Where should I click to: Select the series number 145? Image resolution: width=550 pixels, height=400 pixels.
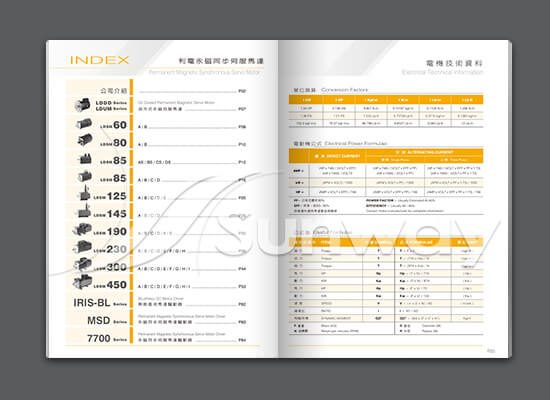pyautogui.click(x=117, y=214)
